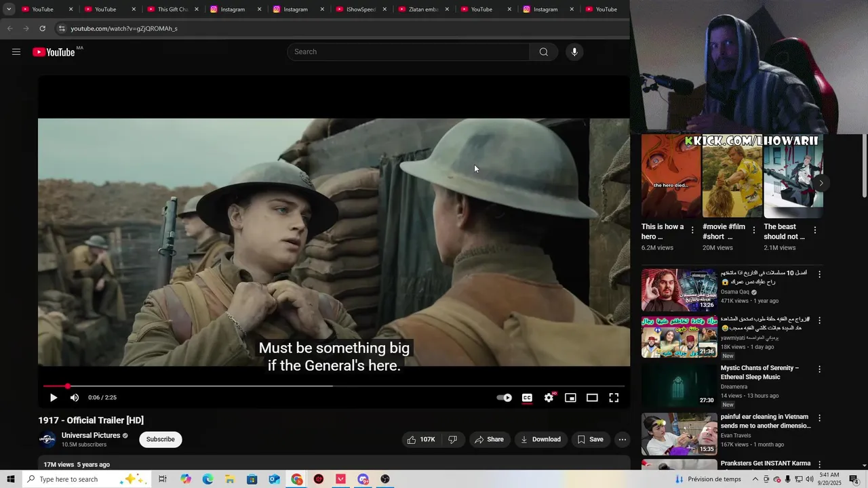The width and height of the screenshot is (868, 488).
Task: Reload the page in the browser
Action: point(42,28)
